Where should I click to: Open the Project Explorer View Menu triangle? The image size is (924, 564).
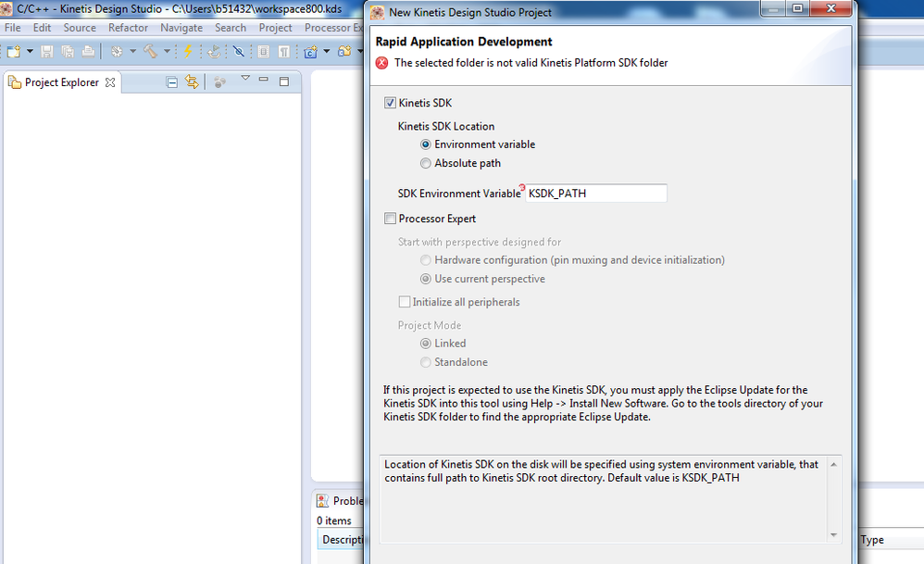(245, 79)
